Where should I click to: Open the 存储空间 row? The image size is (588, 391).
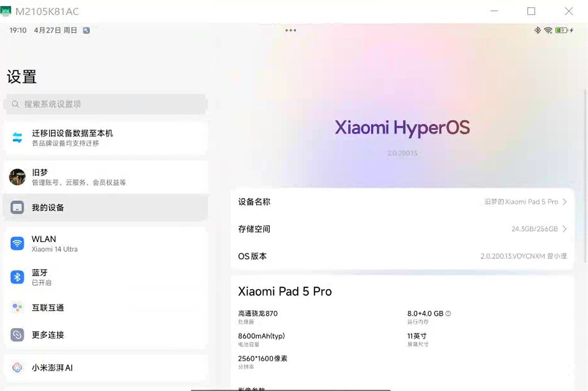(402, 229)
